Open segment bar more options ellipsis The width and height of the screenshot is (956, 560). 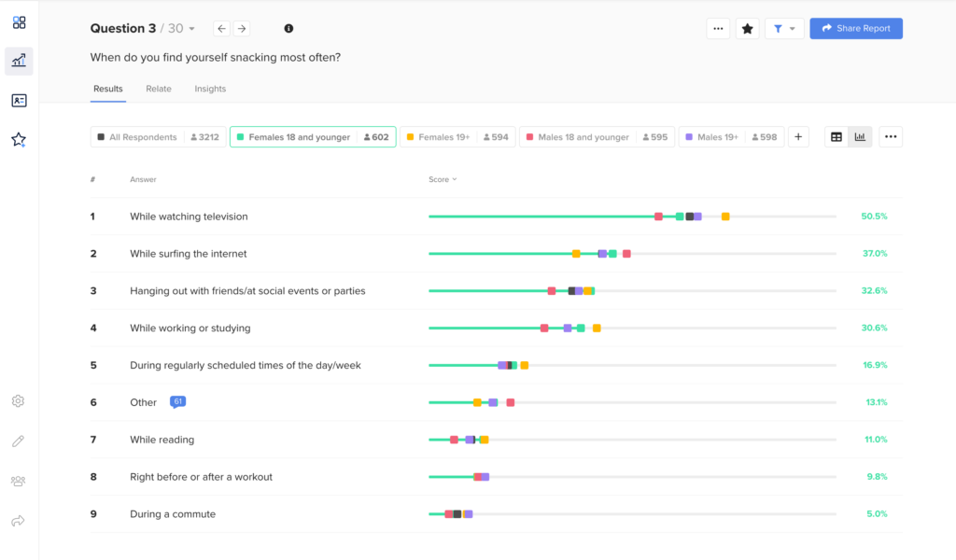891,137
